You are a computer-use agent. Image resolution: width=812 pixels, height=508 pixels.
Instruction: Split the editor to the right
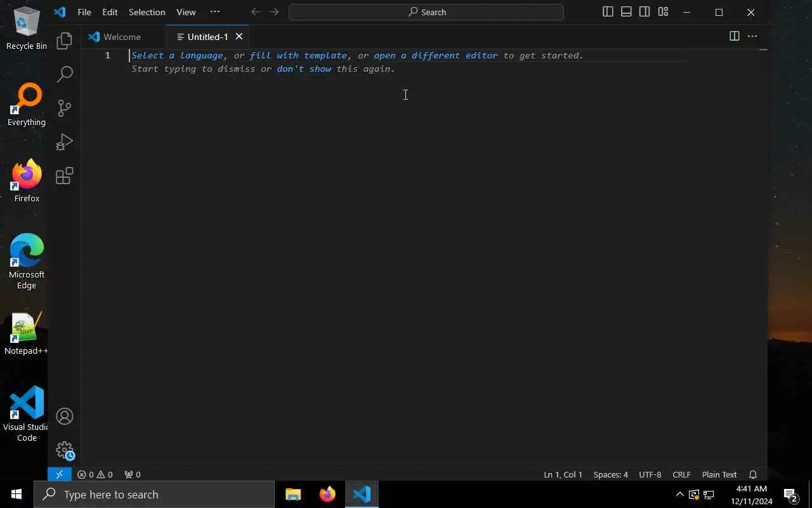click(x=734, y=36)
